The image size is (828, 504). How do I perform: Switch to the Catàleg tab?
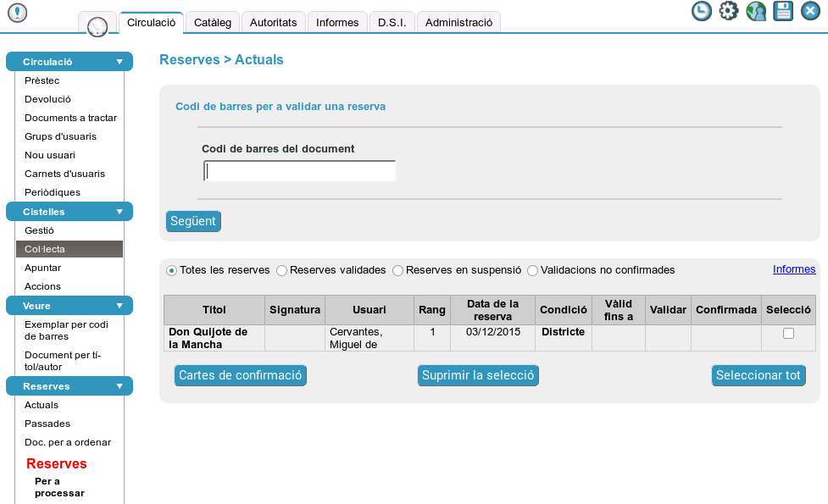212,23
